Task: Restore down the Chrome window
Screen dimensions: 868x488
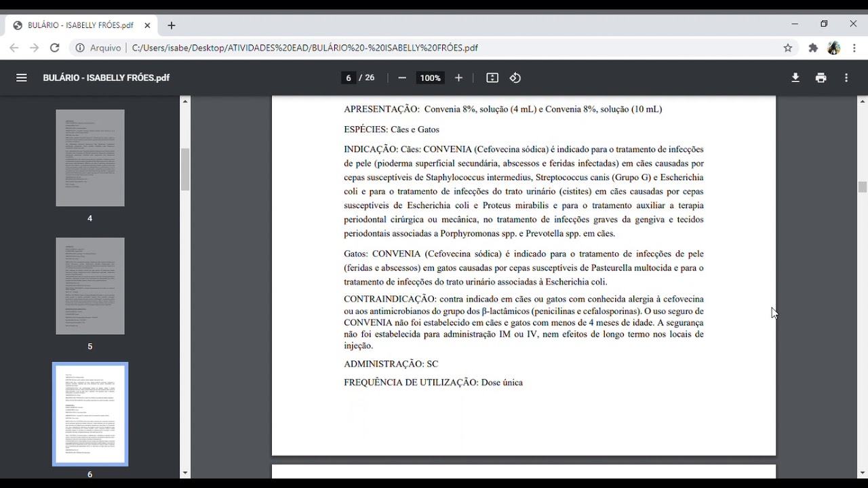Action: (824, 24)
